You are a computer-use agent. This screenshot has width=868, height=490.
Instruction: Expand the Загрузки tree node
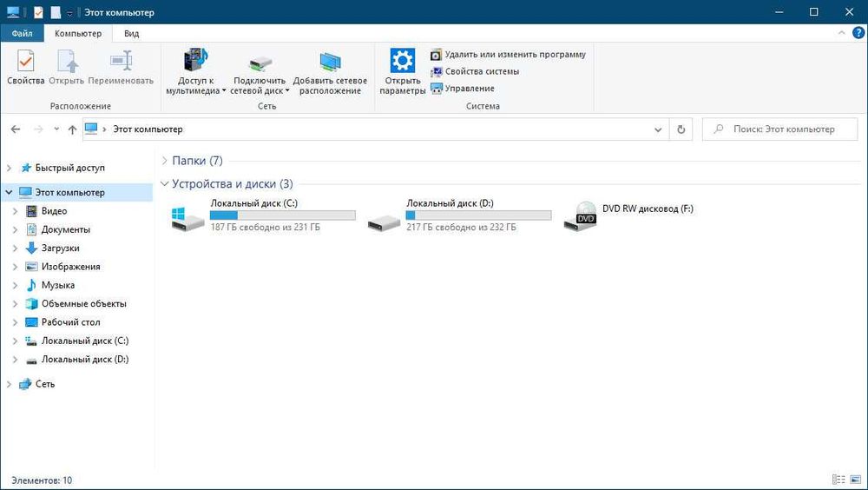pos(15,248)
